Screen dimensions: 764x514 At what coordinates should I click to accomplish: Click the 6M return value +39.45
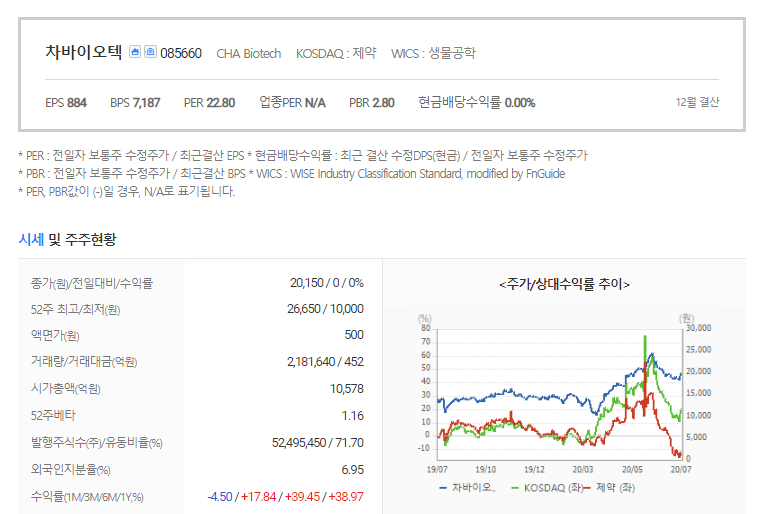[302, 496]
